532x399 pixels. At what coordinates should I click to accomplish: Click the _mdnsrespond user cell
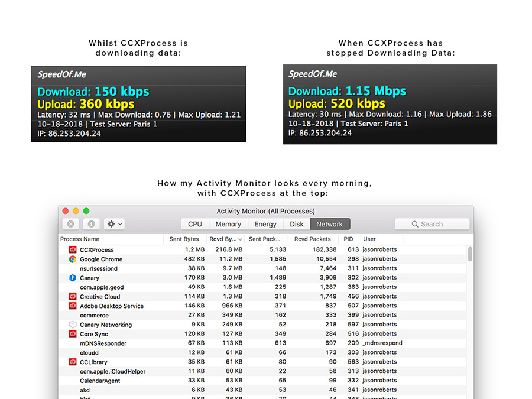pyautogui.click(x=382, y=343)
